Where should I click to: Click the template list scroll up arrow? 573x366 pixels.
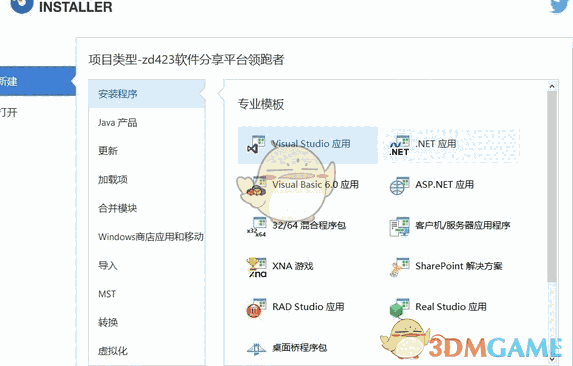pos(552,87)
